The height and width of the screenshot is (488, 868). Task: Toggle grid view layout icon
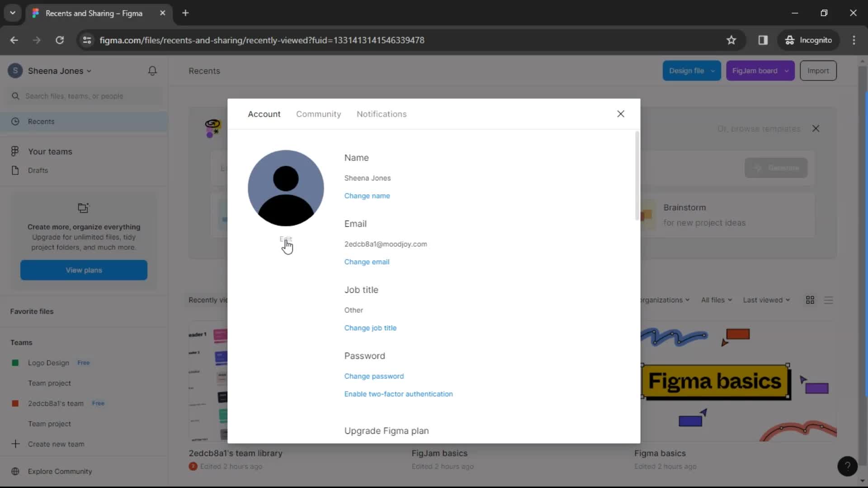(x=810, y=300)
